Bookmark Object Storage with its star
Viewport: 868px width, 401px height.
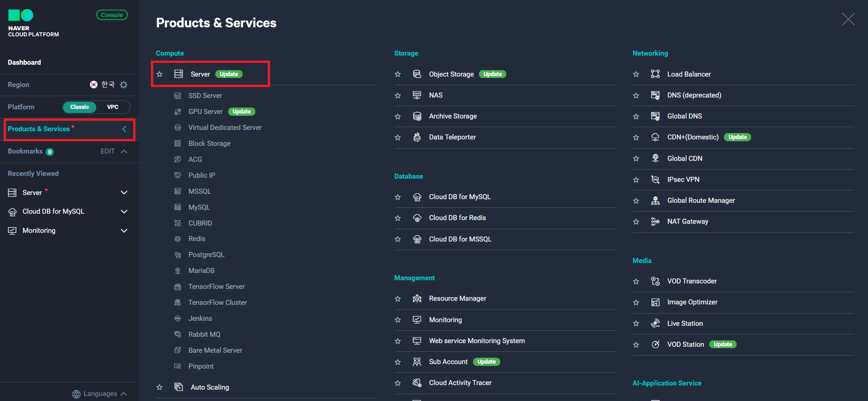398,74
